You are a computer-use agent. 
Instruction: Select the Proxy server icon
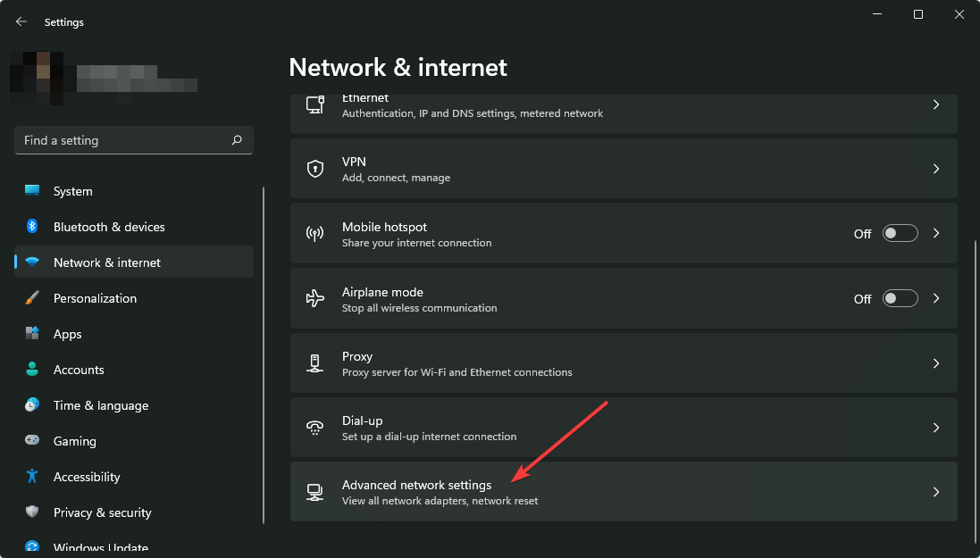[314, 362]
